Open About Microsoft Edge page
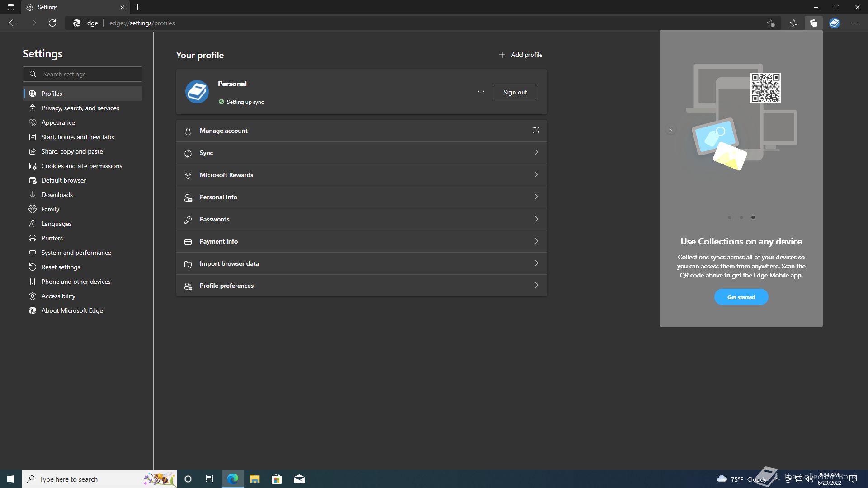Viewport: 868px width, 488px height. pyautogui.click(x=82, y=310)
